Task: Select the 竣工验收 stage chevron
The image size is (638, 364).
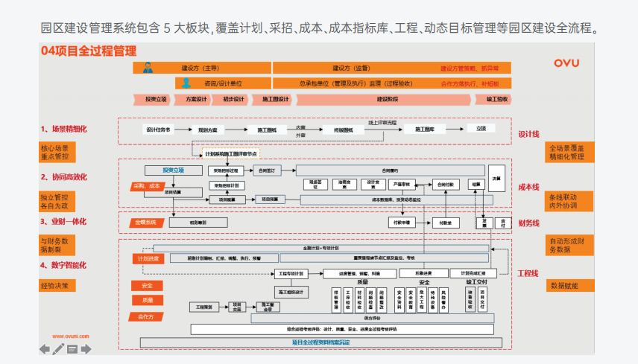Action: 497,99
